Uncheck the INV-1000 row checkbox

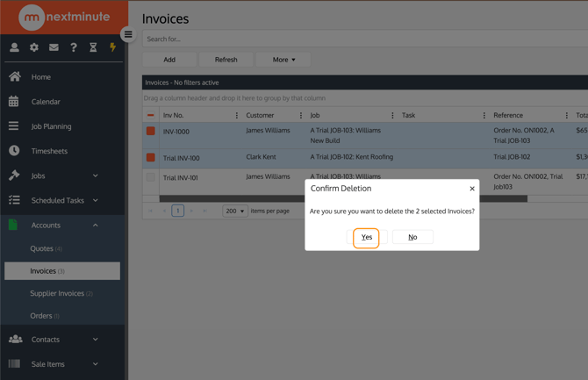point(151,131)
